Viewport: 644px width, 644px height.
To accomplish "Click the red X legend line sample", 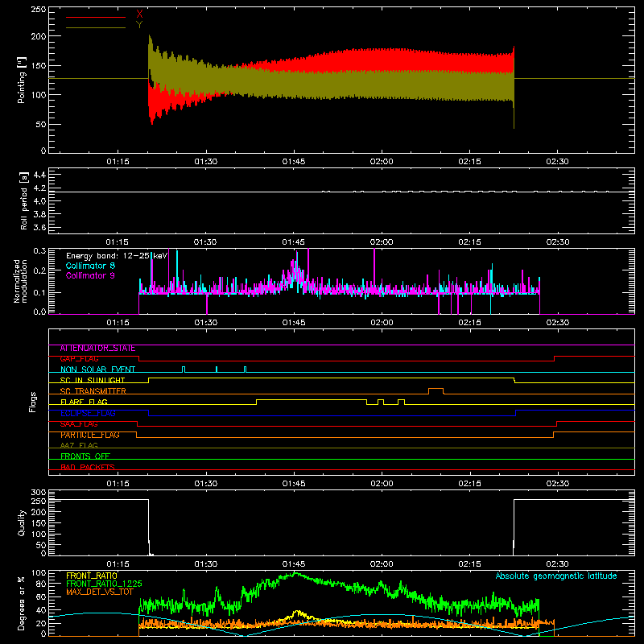I will click(96, 17).
